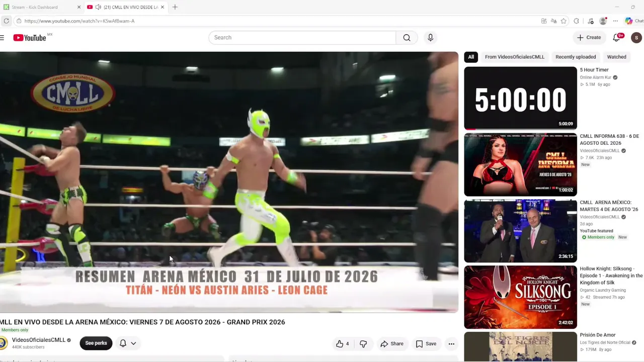
Task: Like the CMLL video
Action: tap(343, 344)
